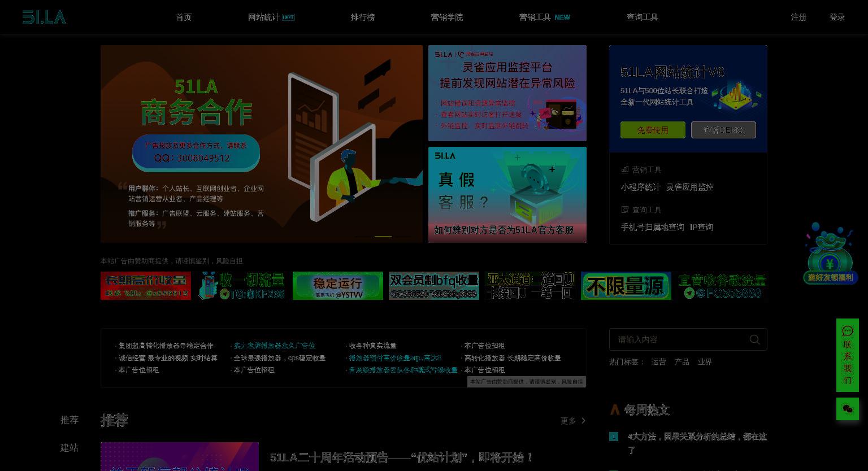Select the 业界 hot tag
868x471 pixels.
pos(705,362)
